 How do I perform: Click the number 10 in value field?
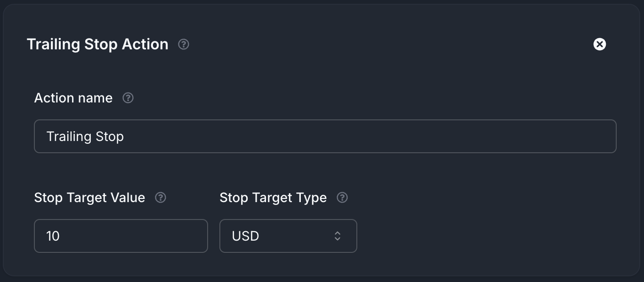coord(53,236)
